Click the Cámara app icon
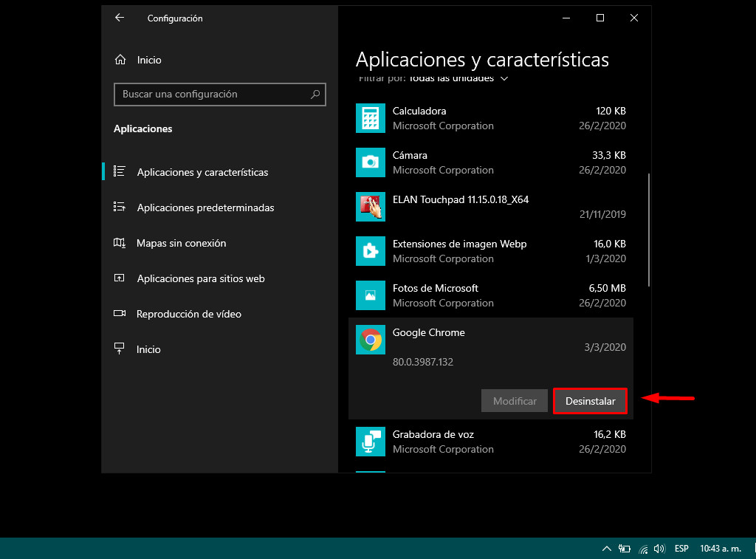756x559 pixels. 370,162
